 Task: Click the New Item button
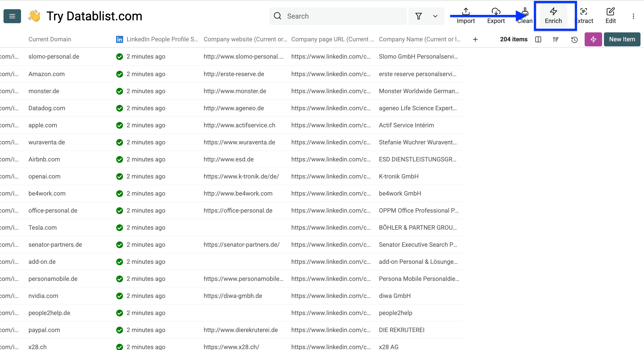point(622,39)
